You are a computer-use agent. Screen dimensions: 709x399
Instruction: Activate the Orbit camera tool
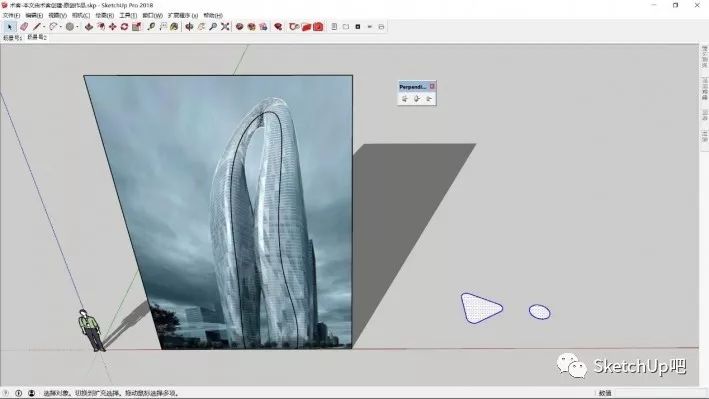pyautogui.click(x=189, y=27)
